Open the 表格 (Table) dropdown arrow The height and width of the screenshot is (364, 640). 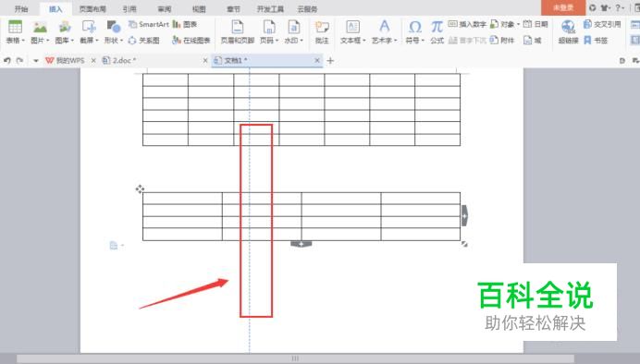pos(23,41)
